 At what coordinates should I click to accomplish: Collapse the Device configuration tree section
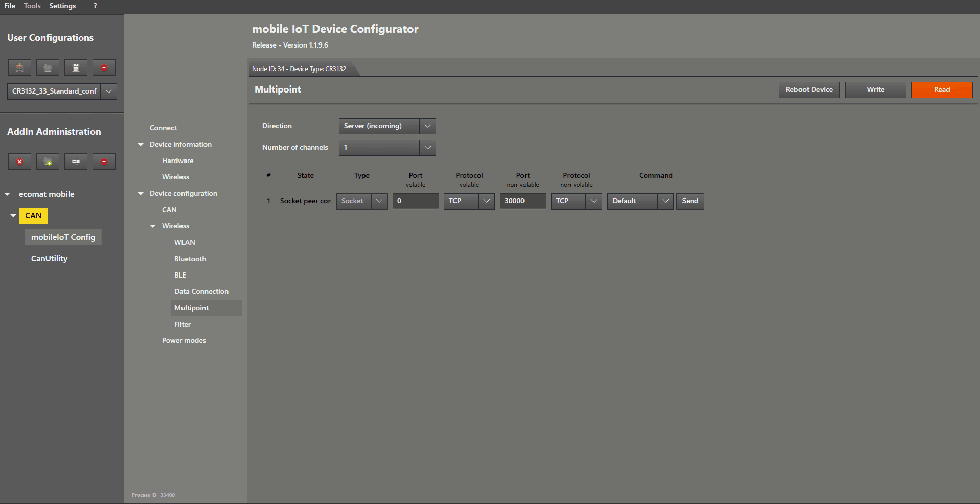141,194
